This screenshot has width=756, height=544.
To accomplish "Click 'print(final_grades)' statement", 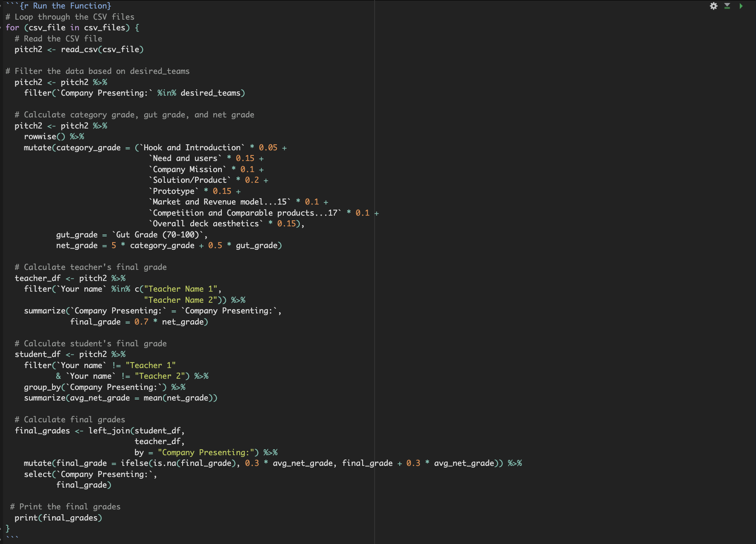I will coord(58,518).
